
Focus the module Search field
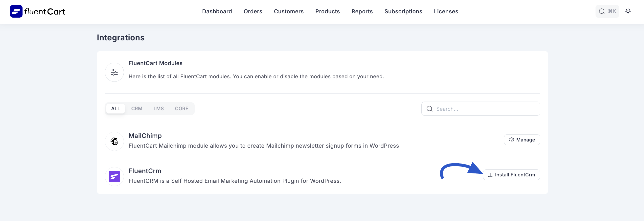[x=480, y=109]
